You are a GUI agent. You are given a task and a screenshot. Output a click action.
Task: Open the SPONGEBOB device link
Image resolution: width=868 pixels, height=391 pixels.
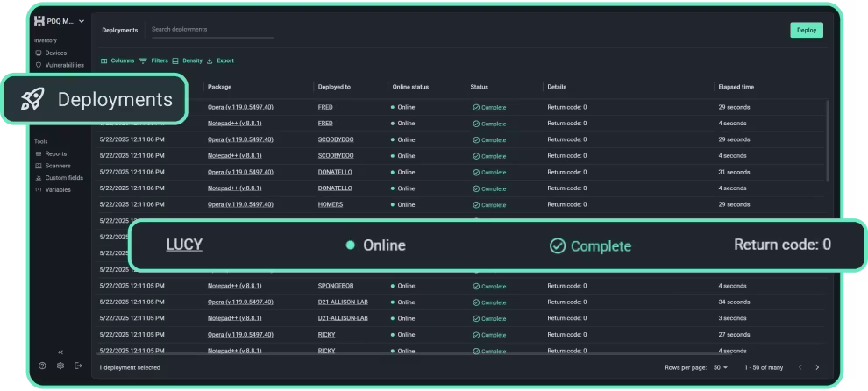pyautogui.click(x=335, y=286)
